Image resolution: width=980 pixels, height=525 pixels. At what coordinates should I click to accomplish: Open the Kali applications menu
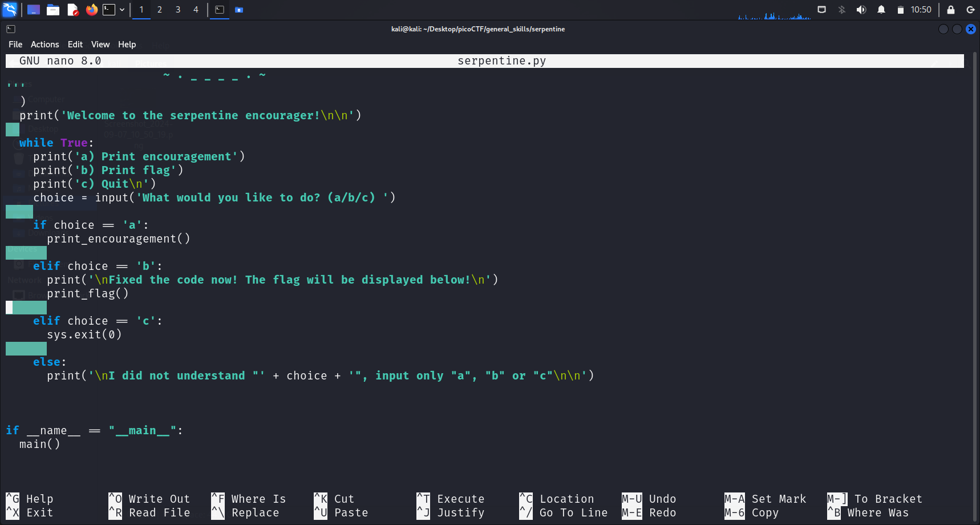(x=10, y=10)
